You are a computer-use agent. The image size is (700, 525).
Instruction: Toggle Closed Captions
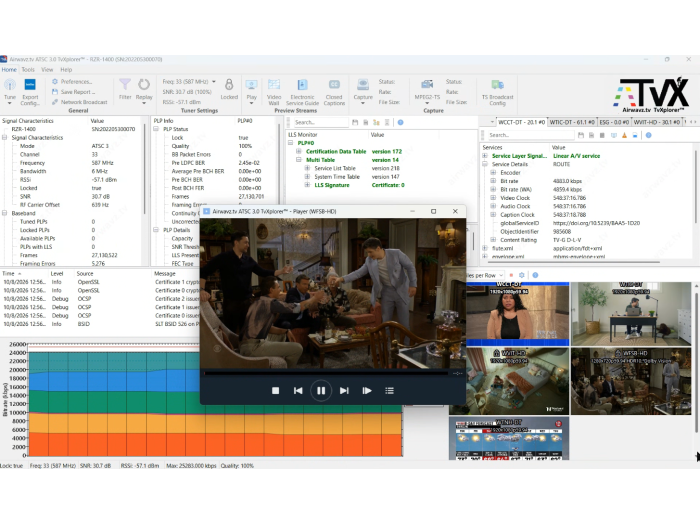click(x=334, y=92)
